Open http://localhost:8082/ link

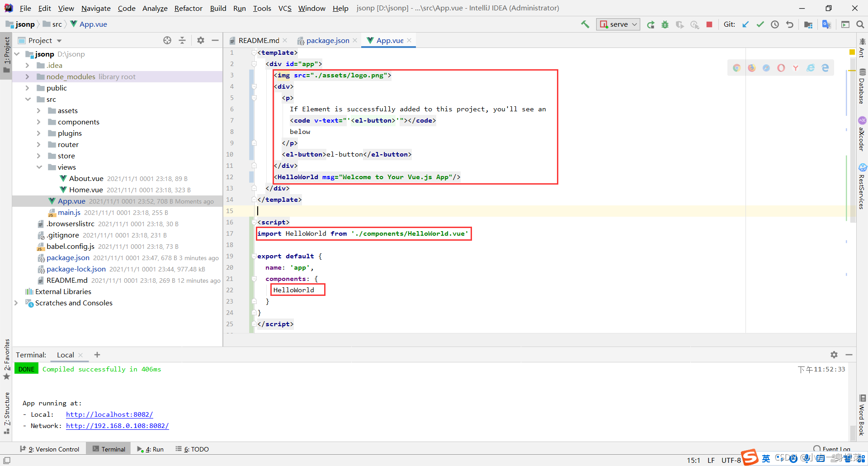[109, 414]
